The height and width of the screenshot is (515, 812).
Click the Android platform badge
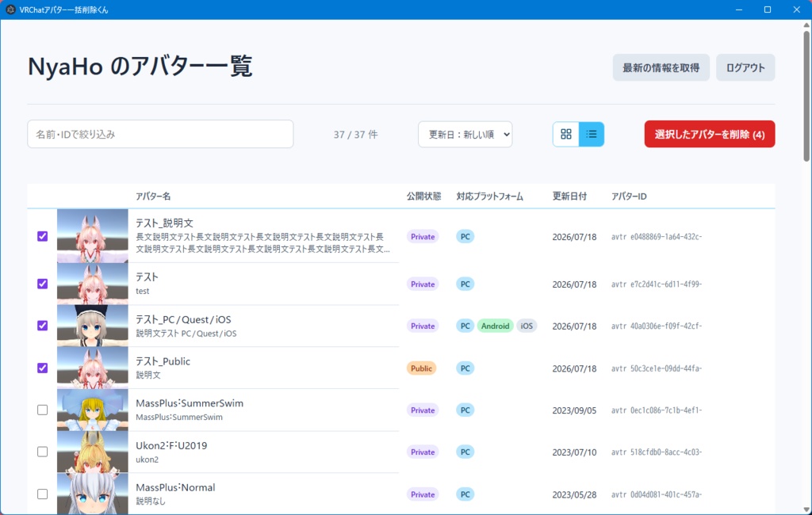[495, 326]
